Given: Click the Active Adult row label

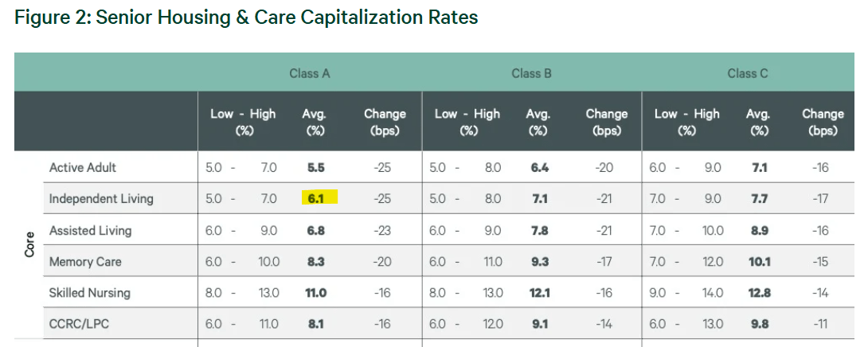Looking at the screenshot, I should pyautogui.click(x=83, y=167).
